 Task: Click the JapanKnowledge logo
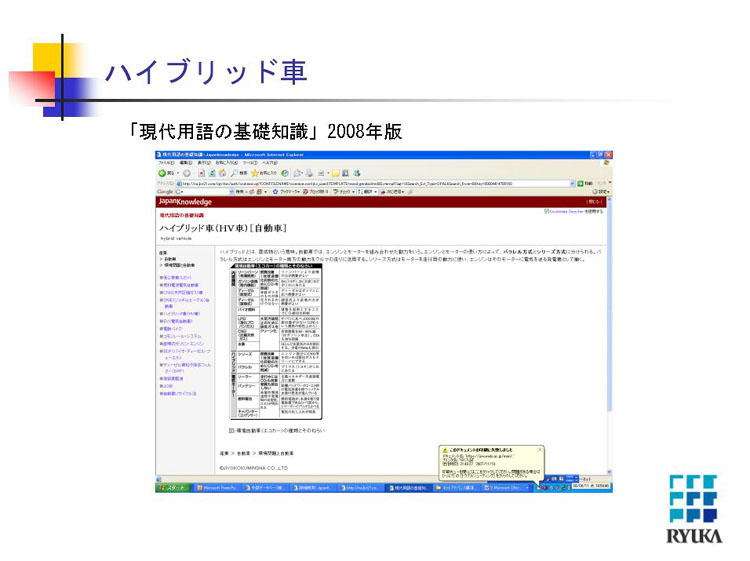[x=185, y=202]
